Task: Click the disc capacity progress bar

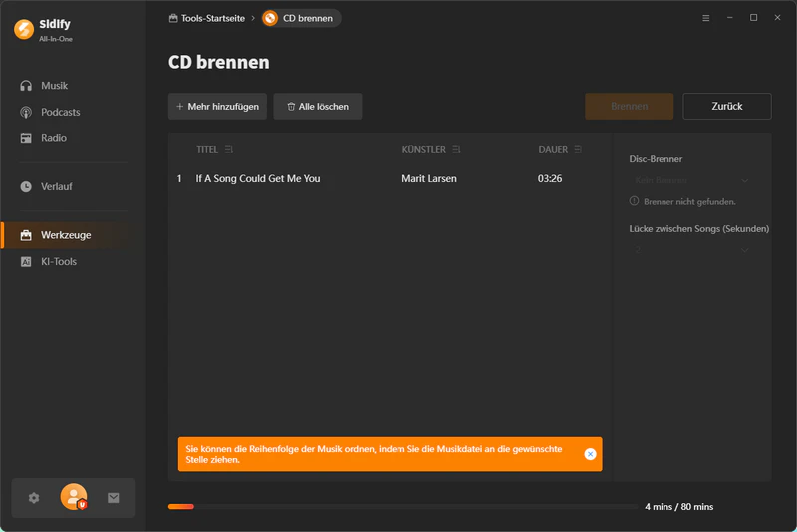Action: click(402, 506)
